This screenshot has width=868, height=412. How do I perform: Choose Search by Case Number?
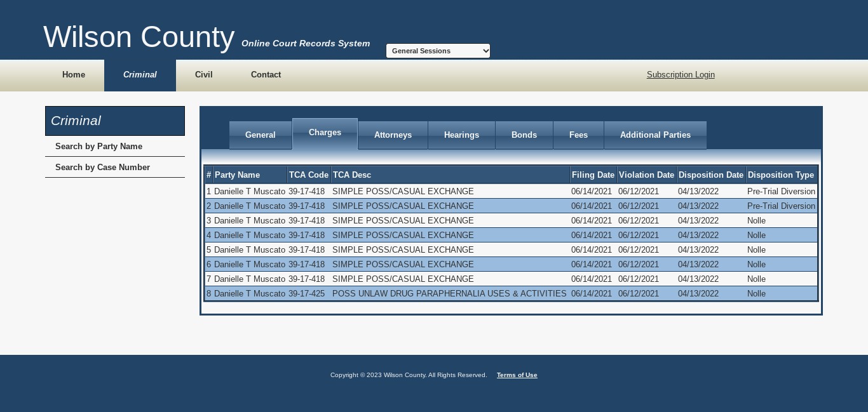[x=115, y=168]
